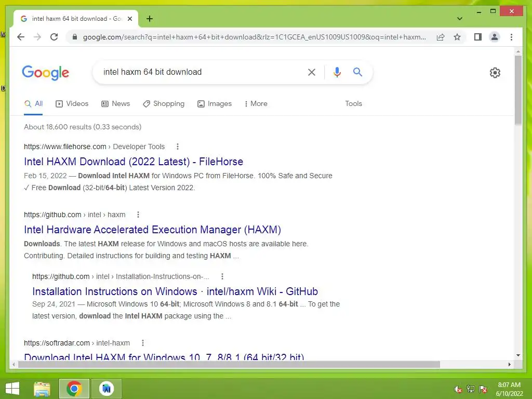The width and height of the screenshot is (532, 399).
Task: Open the taskbar clock and date
Action: click(x=509, y=389)
